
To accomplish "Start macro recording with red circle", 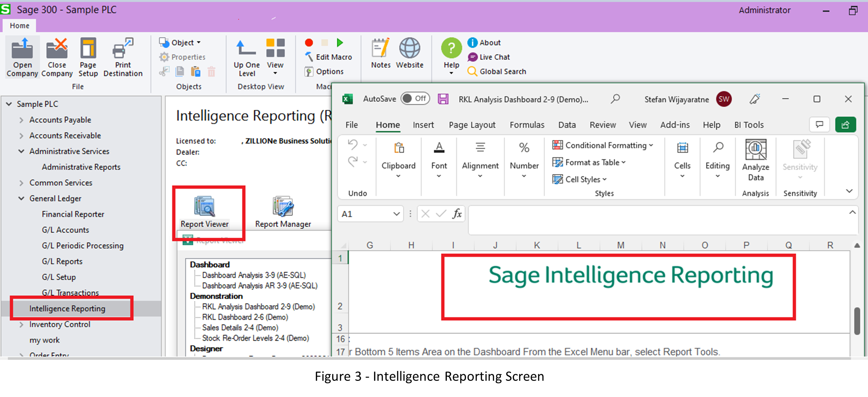I will click(x=309, y=43).
